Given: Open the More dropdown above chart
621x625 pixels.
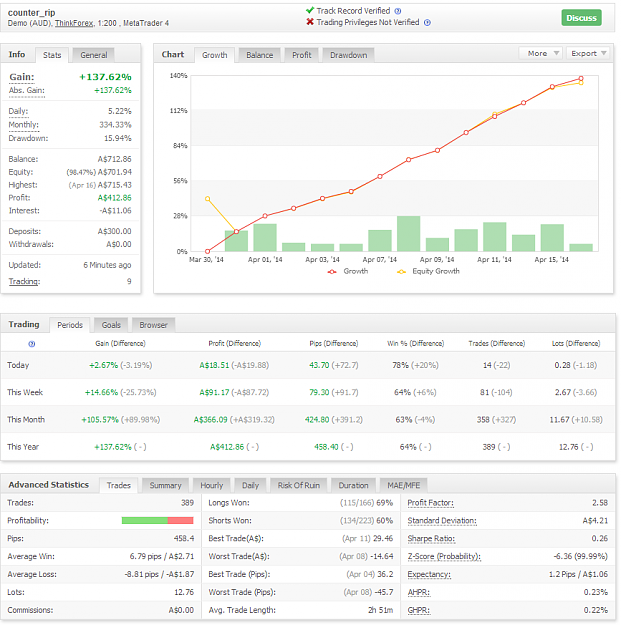Looking at the screenshot, I should pyautogui.click(x=540, y=53).
